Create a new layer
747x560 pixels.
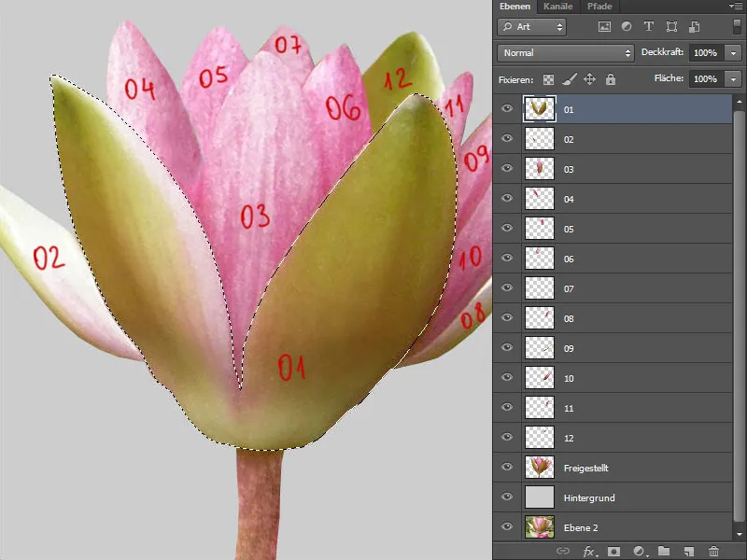pos(687,553)
